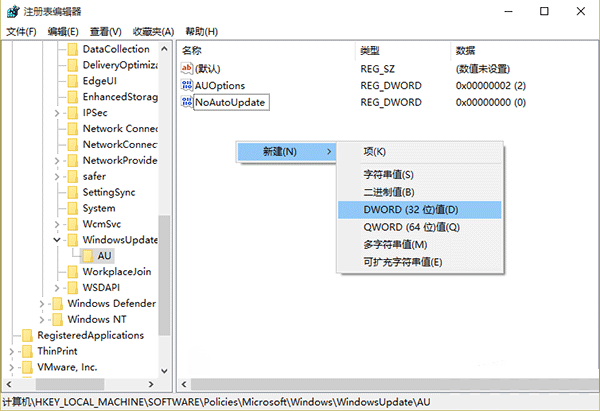Screen dimensions: 600x411
Task: Click the 名称 column header
Action: point(192,50)
